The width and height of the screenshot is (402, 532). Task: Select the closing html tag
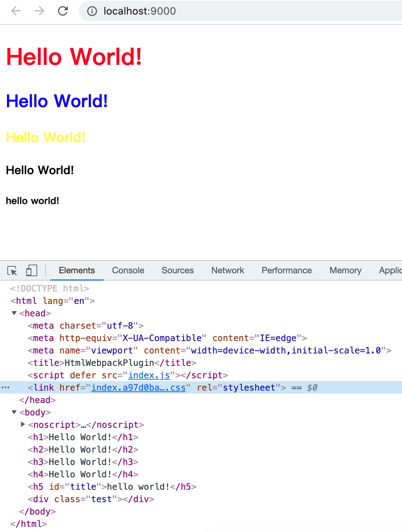click(28, 524)
